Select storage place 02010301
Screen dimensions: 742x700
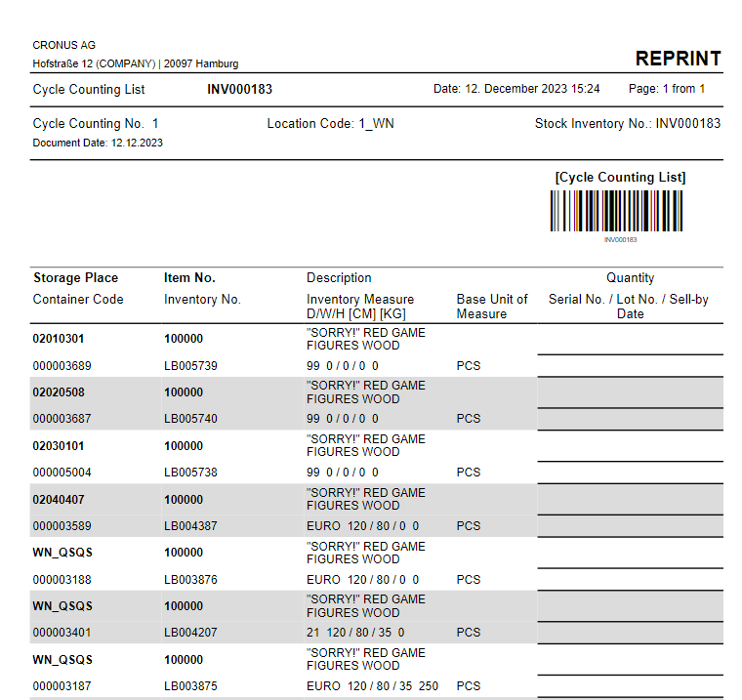pos(59,339)
